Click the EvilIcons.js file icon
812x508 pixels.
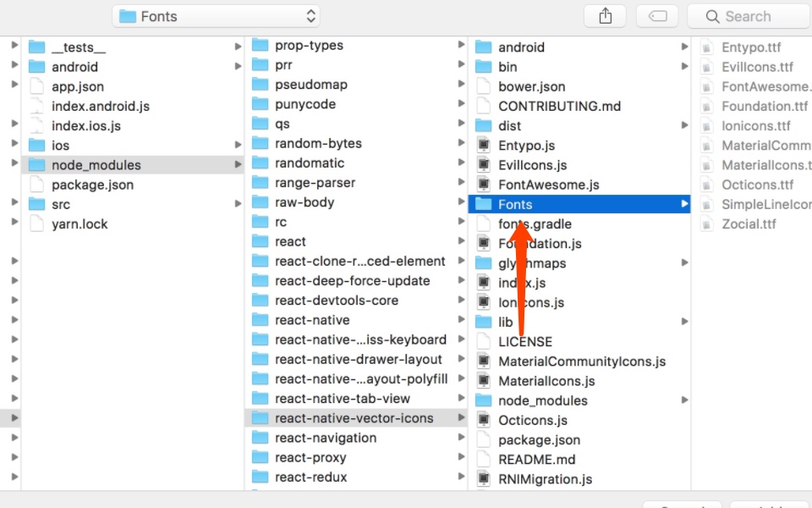(483, 165)
